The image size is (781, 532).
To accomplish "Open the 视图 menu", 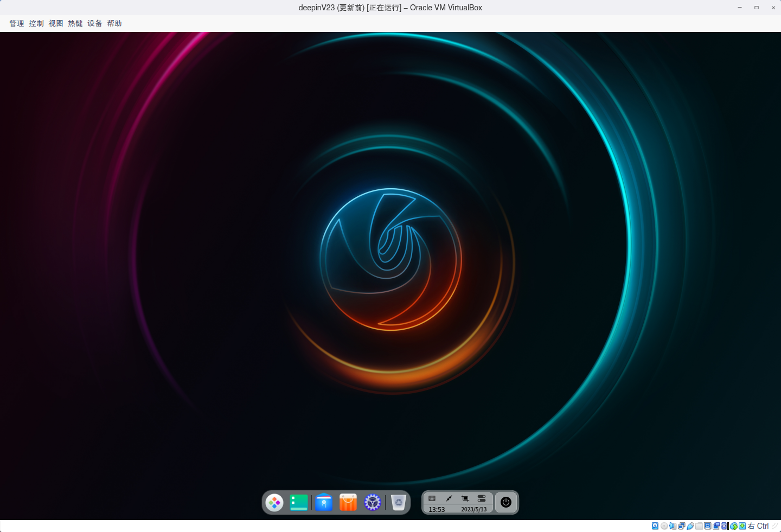I will pos(55,23).
